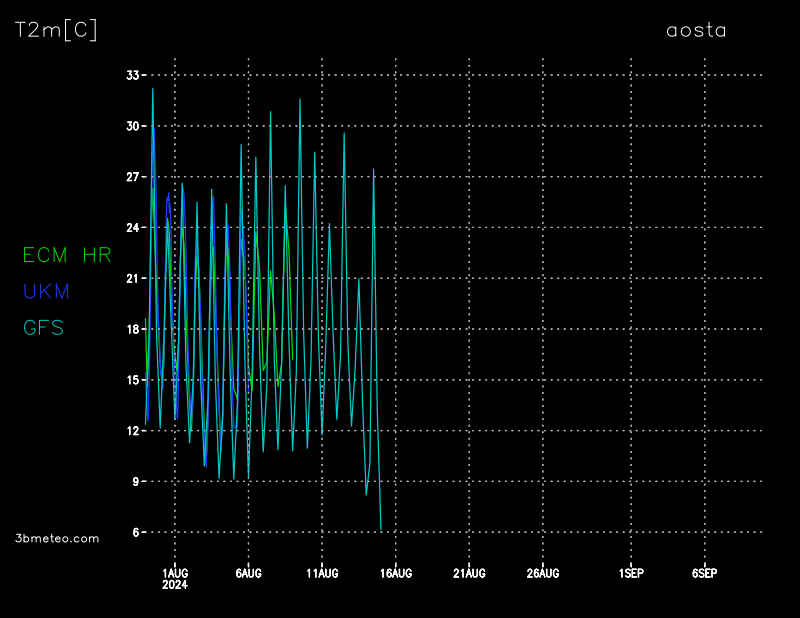The height and width of the screenshot is (618, 800).
Task: Click the GFS legend entry
Action: click(43, 327)
